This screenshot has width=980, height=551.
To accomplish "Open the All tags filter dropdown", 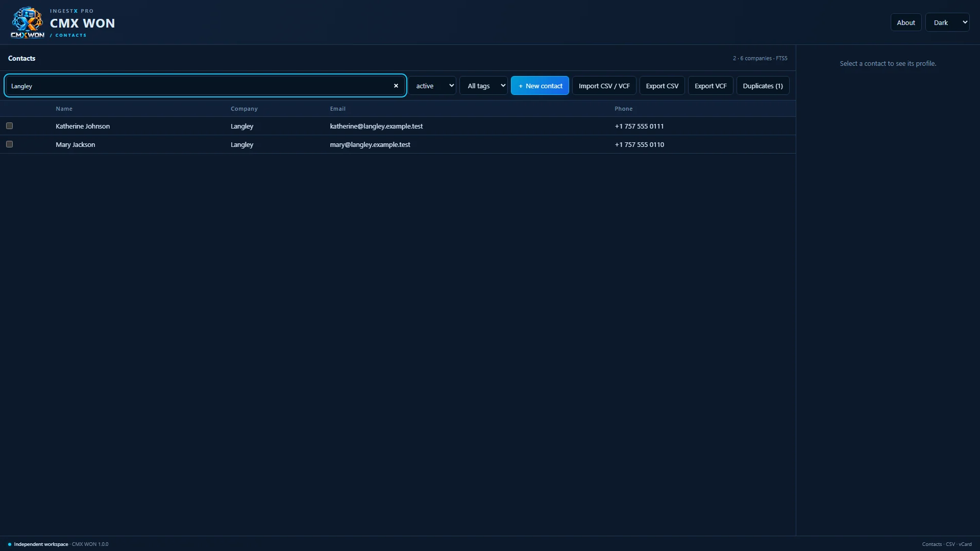I will click(484, 86).
